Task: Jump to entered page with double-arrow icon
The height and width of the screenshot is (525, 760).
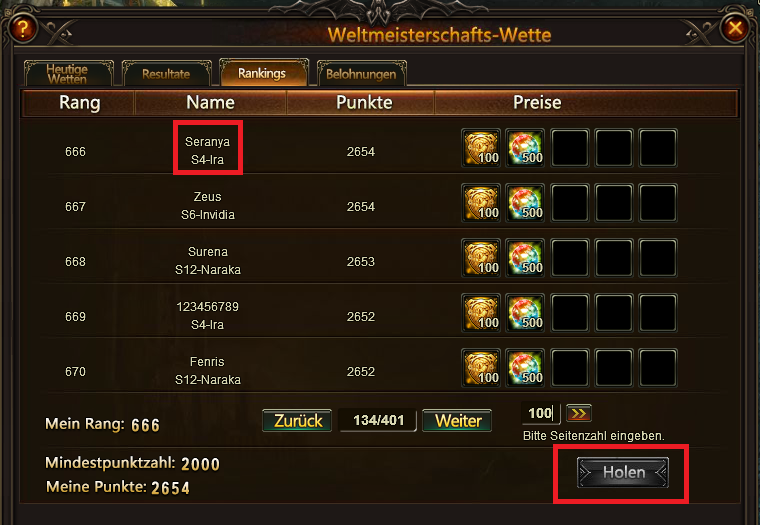Action: point(579,414)
